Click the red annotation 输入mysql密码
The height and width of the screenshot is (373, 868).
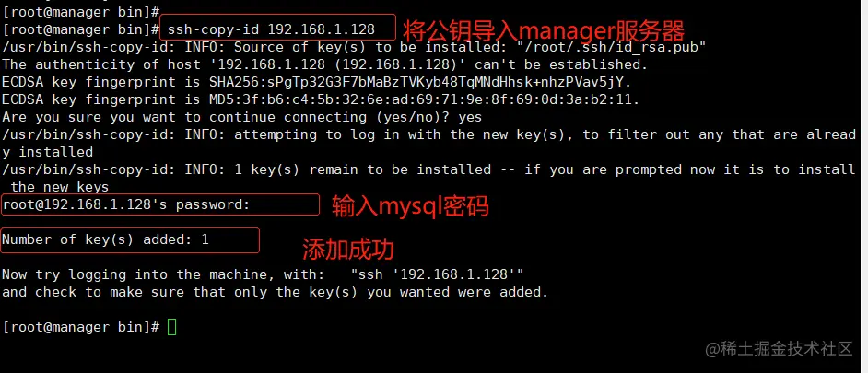(x=410, y=207)
